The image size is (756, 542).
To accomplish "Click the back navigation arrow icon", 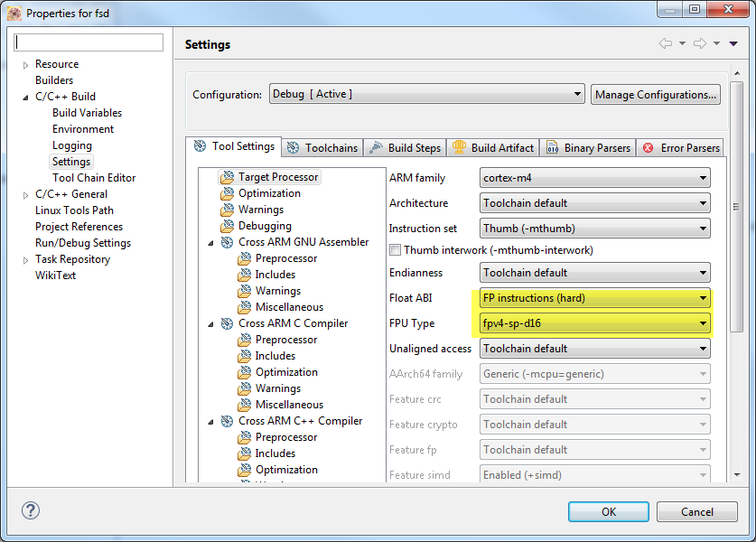I will (665, 43).
